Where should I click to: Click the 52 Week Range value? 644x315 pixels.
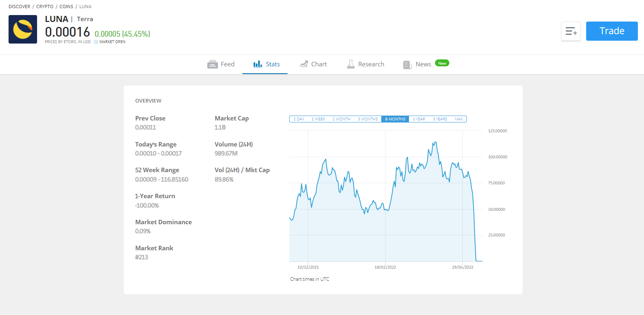[162, 179]
